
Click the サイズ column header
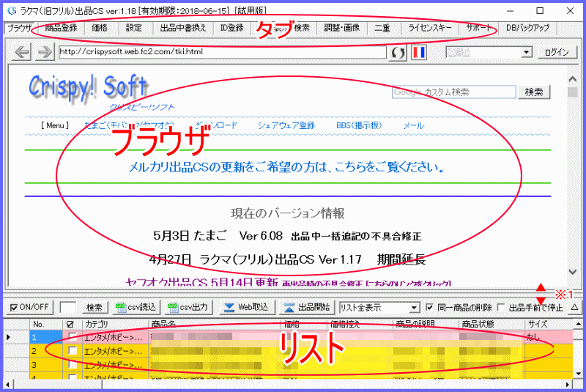[x=549, y=324]
